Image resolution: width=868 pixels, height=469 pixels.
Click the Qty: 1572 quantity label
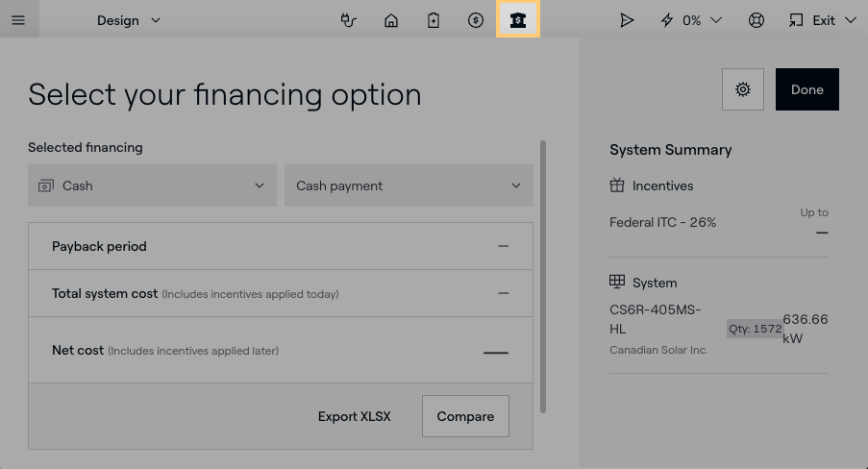point(755,329)
